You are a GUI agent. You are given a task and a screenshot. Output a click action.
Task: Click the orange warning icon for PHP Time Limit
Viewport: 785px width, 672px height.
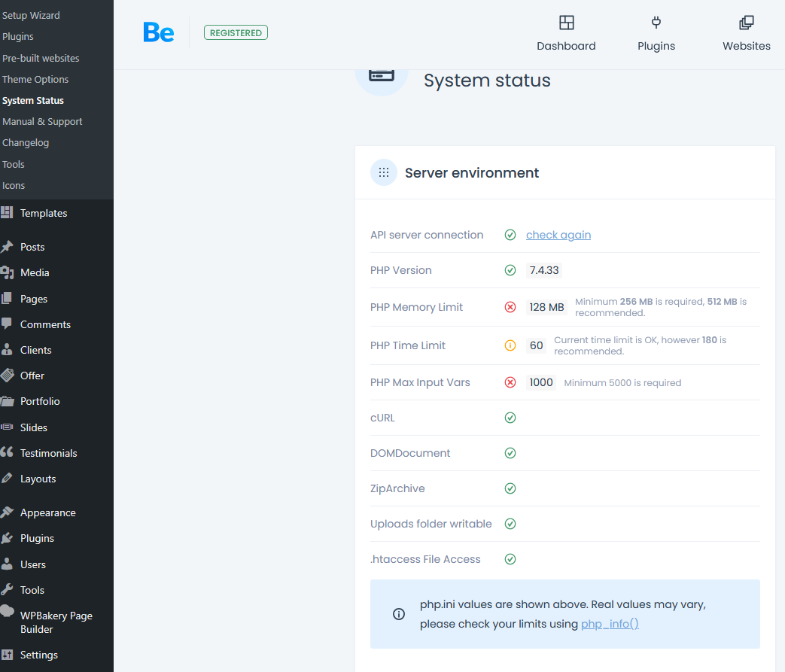510,345
